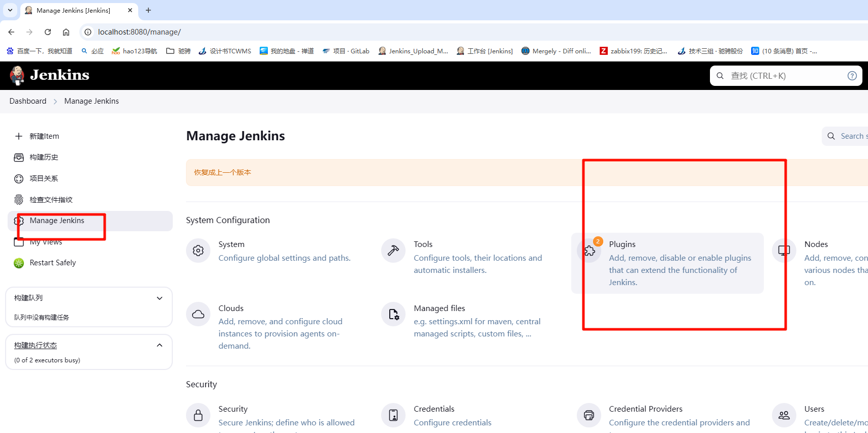This screenshot has width=868, height=433.
Task: Open the 百度一下，我就知道 bookmark
Action: pyautogui.click(x=39, y=51)
